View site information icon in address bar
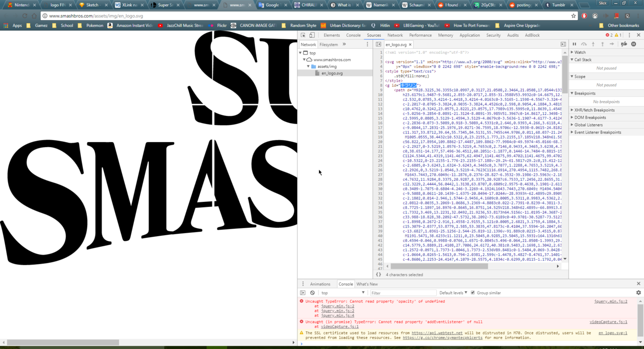This screenshot has height=349, width=644. point(45,16)
